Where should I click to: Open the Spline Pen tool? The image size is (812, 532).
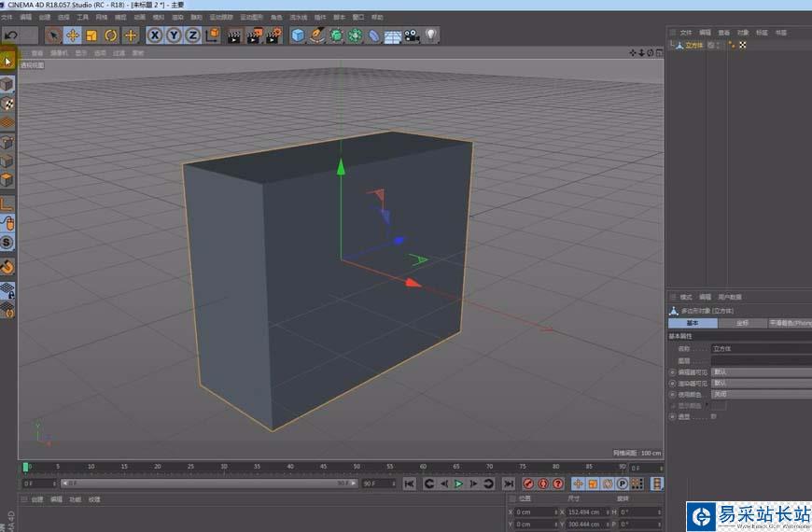317,35
